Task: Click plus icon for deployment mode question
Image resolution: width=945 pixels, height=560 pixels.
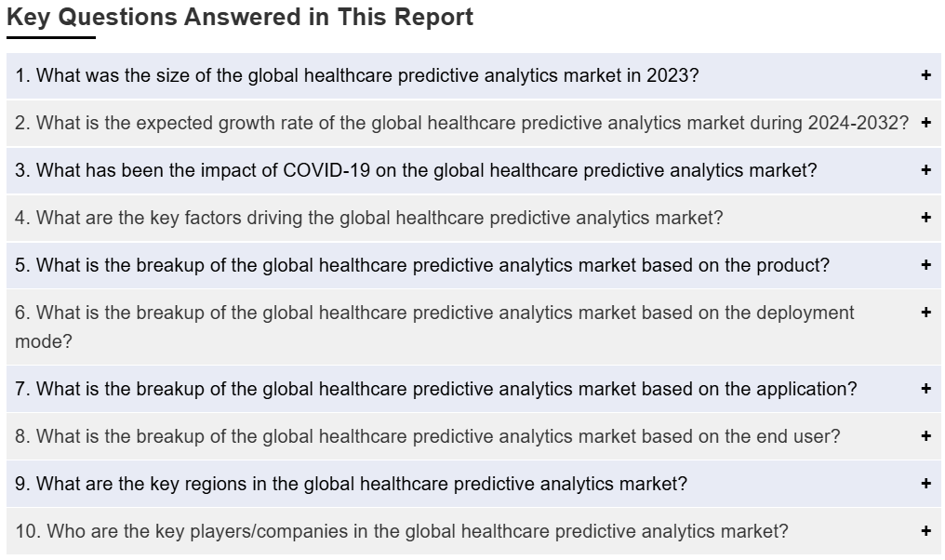Action: [x=925, y=313]
